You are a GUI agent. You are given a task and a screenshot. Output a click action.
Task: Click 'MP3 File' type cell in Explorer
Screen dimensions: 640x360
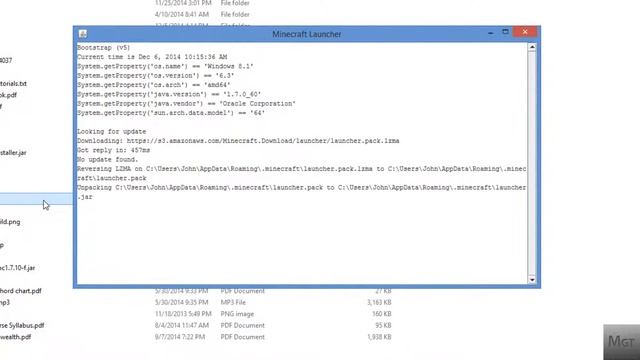pyautogui.click(x=233, y=303)
